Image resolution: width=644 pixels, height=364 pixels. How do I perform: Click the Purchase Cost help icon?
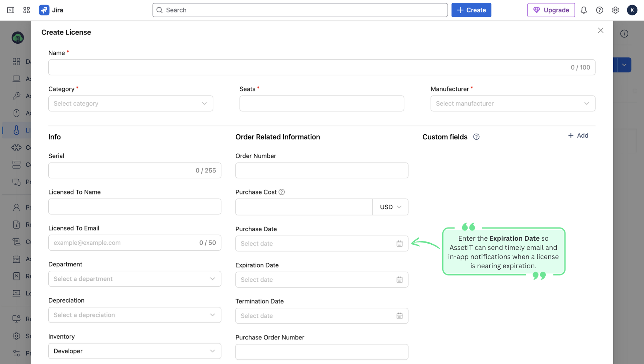(x=282, y=192)
